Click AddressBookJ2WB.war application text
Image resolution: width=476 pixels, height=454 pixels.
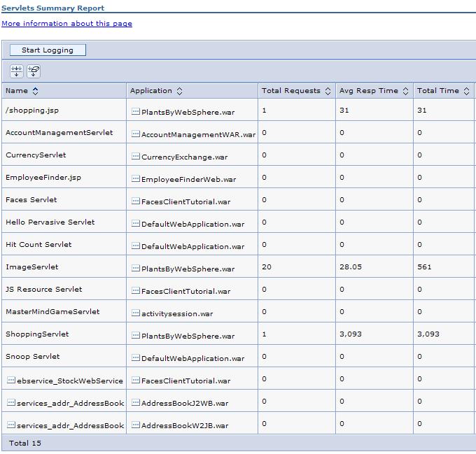pos(185,404)
